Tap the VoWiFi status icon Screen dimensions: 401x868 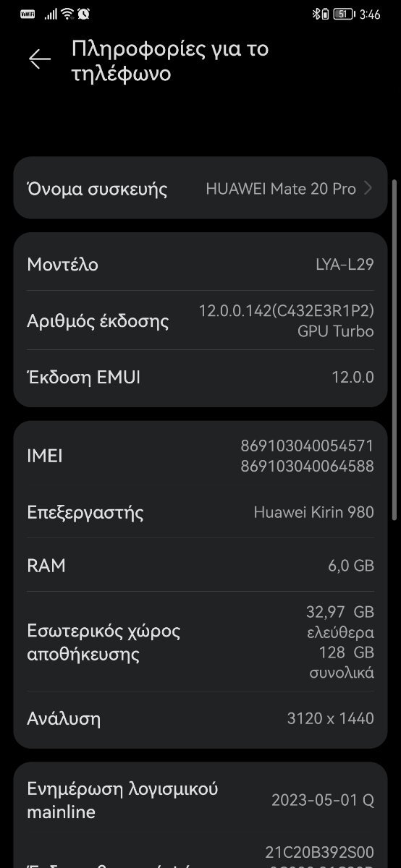click(x=28, y=14)
